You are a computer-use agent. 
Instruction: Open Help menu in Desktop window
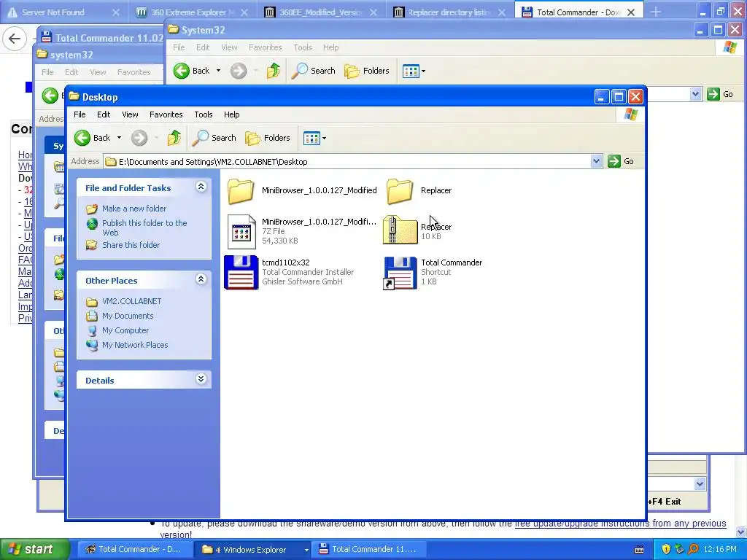coord(231,114)
